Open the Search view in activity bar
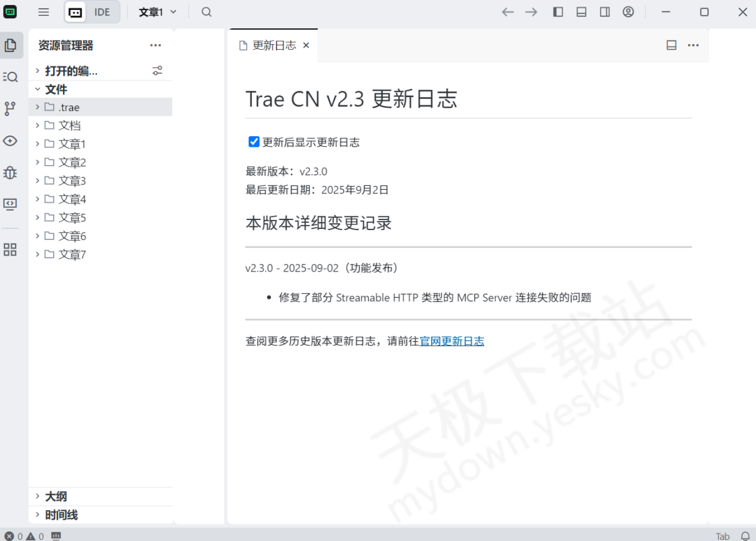The image size is (756, 541). coord(10,77)
